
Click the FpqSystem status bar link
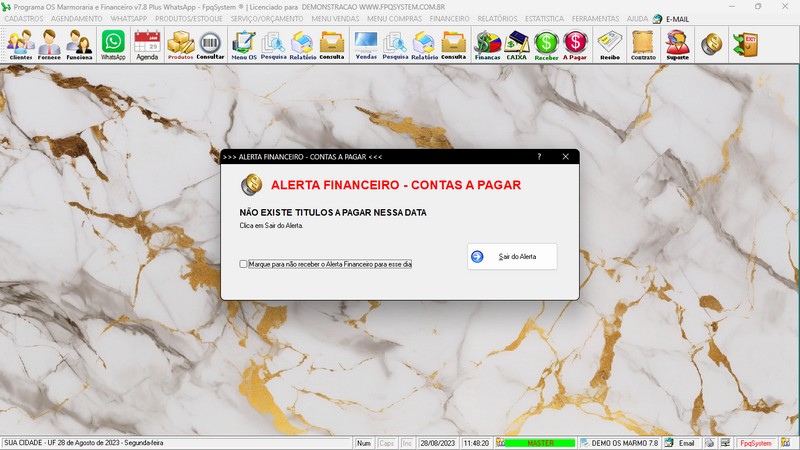tap(756, 443)
